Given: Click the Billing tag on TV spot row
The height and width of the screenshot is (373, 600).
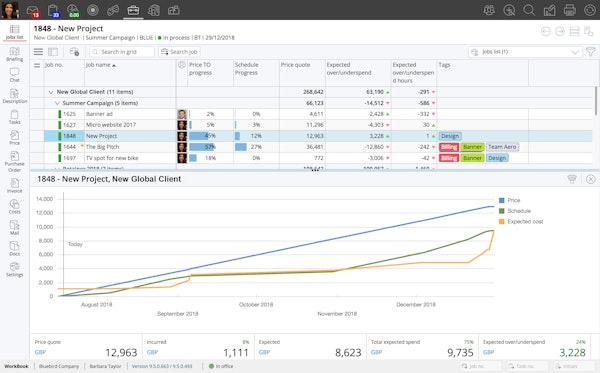Looking at the screenshot, I should point(449,158).
